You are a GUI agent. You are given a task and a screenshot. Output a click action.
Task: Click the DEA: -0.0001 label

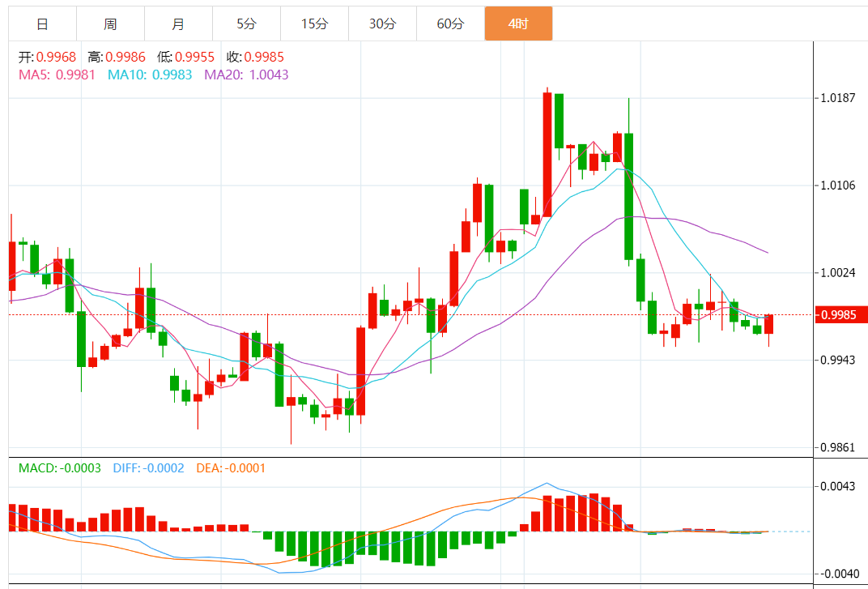(231, 468)
